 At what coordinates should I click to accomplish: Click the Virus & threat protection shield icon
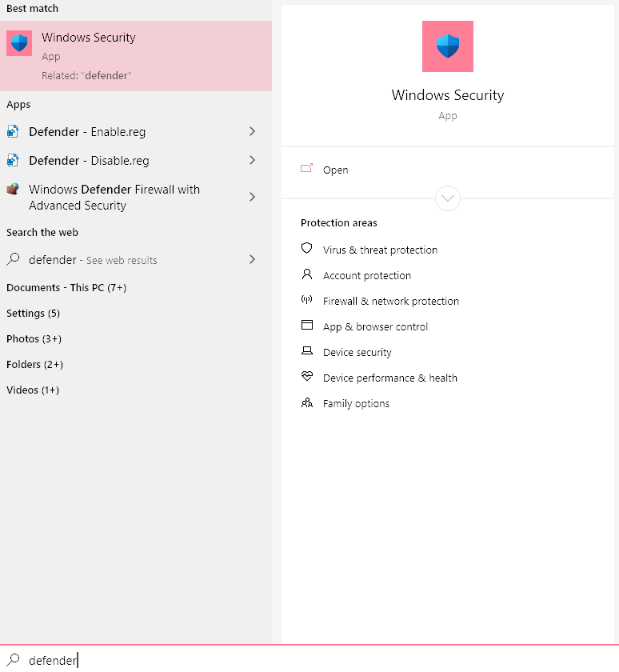pos(307,248)
